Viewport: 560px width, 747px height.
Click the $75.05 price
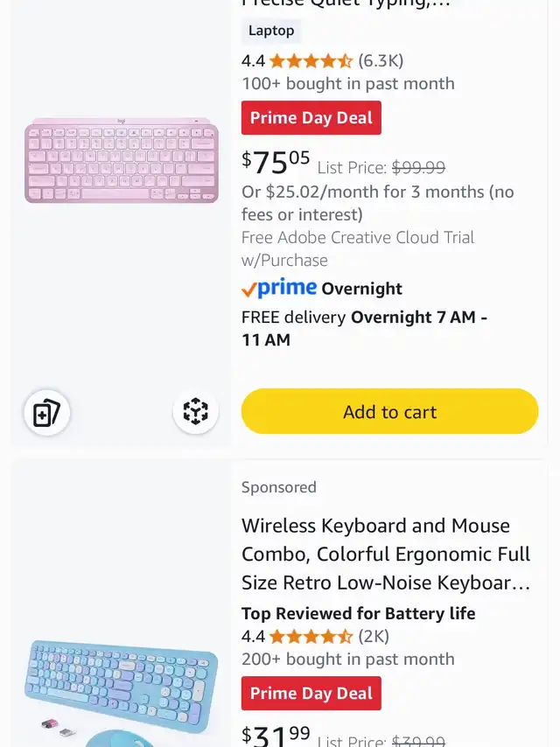(x=276, y=163)
